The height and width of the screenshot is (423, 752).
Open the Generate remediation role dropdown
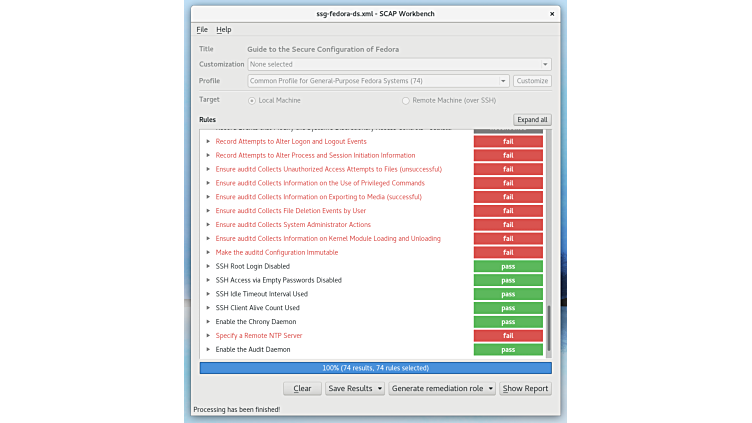click(442, 388)
